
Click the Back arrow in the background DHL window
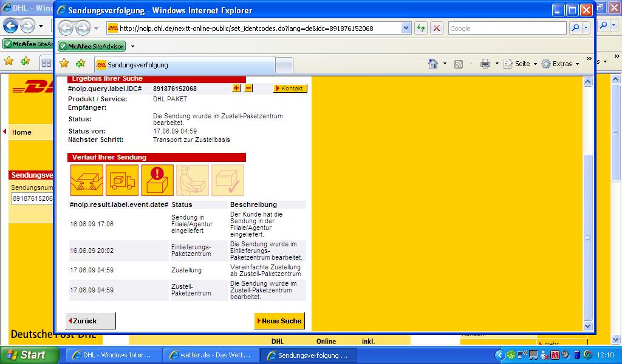tap(10, 26)
